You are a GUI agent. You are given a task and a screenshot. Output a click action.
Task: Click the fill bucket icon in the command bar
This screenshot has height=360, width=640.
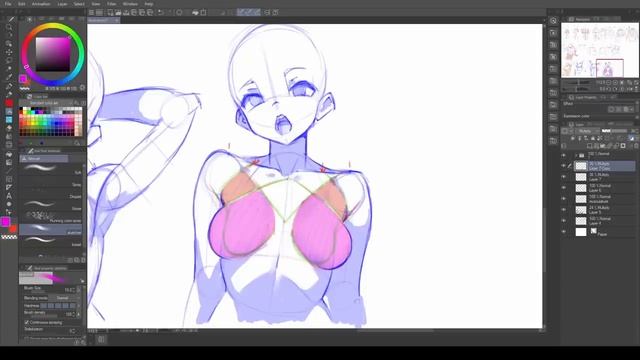click(x=195, y=12)
